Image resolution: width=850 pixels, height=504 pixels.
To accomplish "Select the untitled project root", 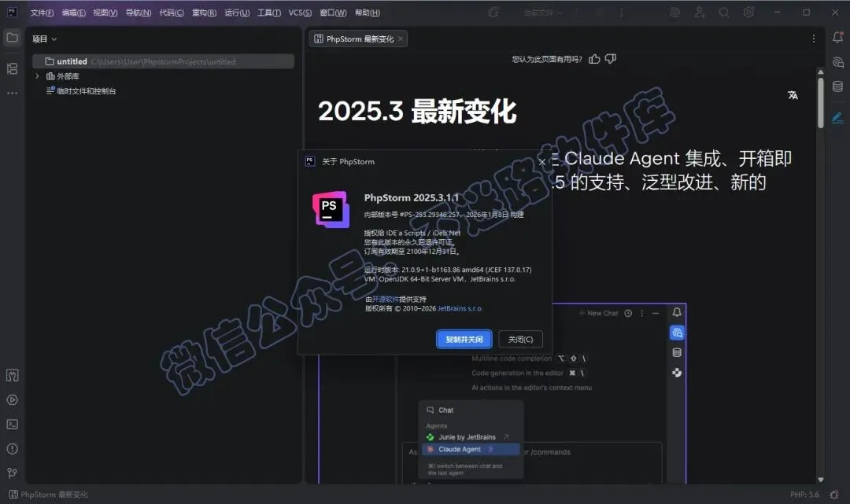I will pos(163,61).
